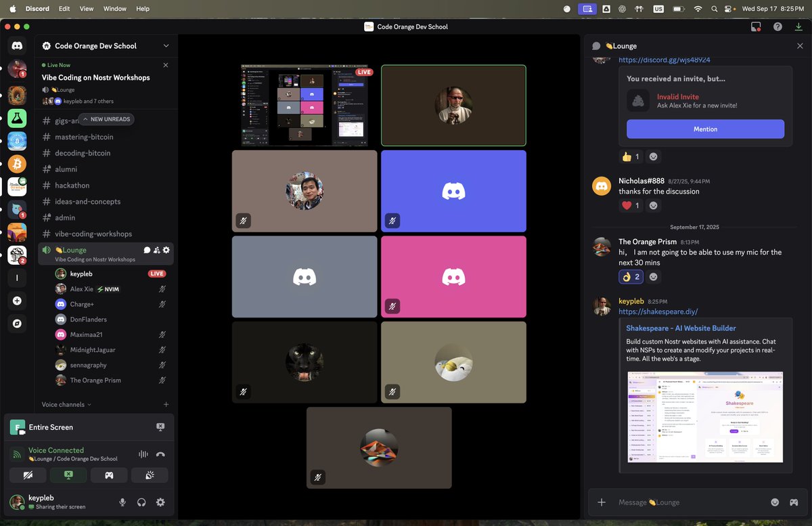812x526 pixels.
Task: Open Apple menu in menu bar
Action: coord(12,9)
